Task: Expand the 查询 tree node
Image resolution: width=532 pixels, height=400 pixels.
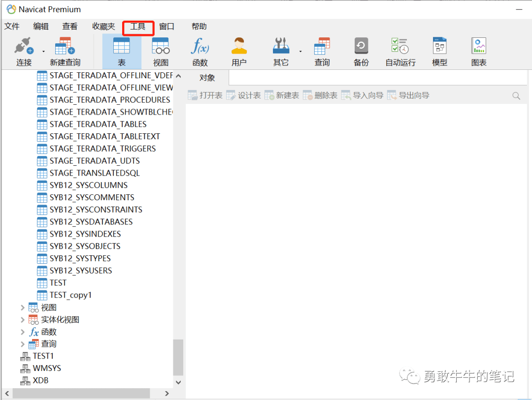Action: coord(22,344)
